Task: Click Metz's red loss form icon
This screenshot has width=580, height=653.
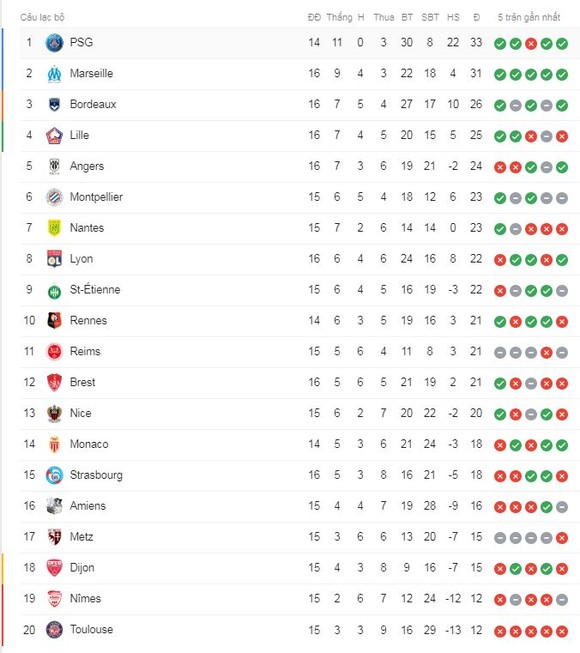Action: click(562, 538)
